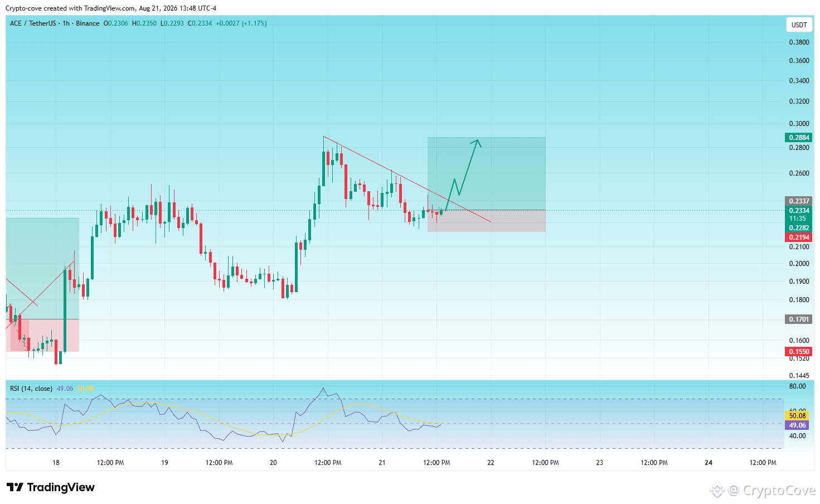Click the 40.00 RSI axis tick
This screenshot has width=820, height=504.
point(798,436)
